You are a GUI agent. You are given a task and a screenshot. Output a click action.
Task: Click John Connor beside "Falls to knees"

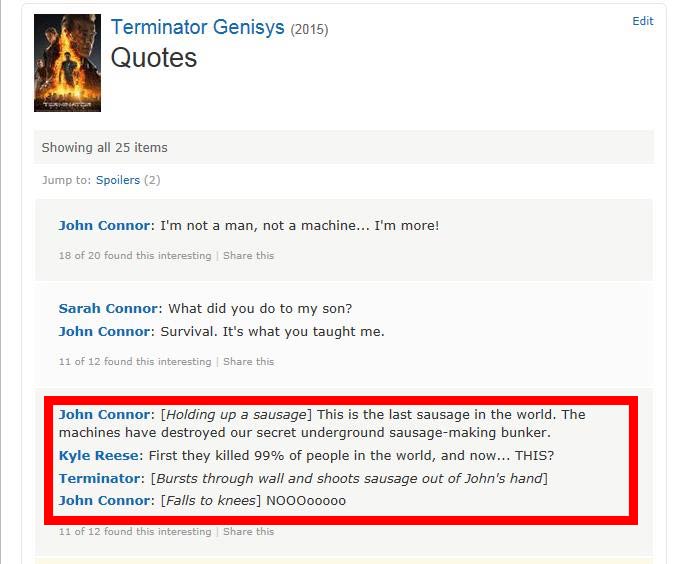[104, 500]
